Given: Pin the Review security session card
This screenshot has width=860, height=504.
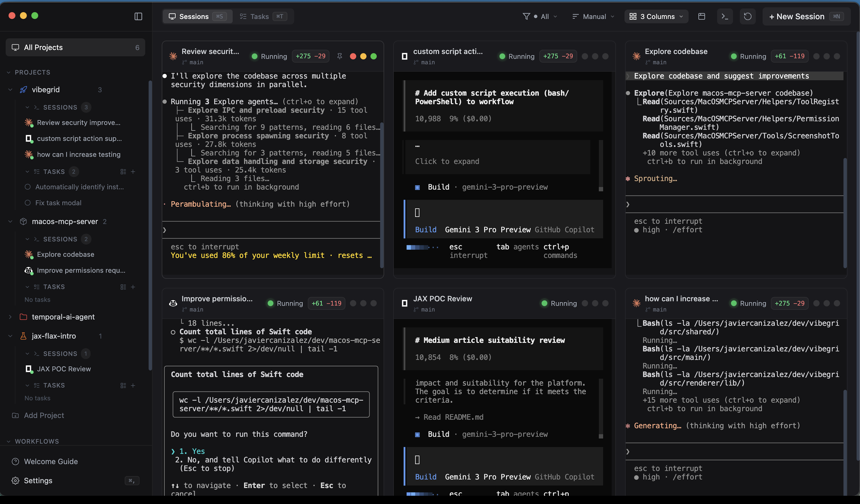Looking at the screenshot, I should pyautogui.click(x=340, y=56).
